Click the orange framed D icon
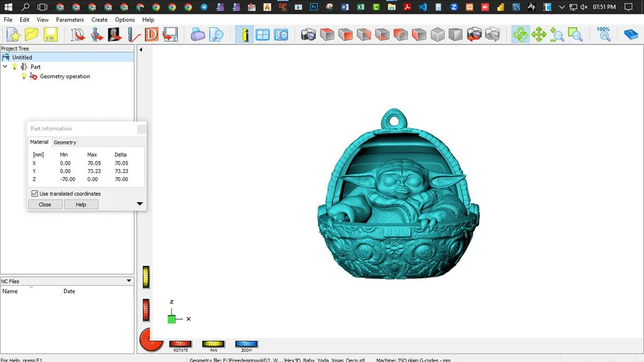This screenshot has width=644, height=362. click(151, 35)
